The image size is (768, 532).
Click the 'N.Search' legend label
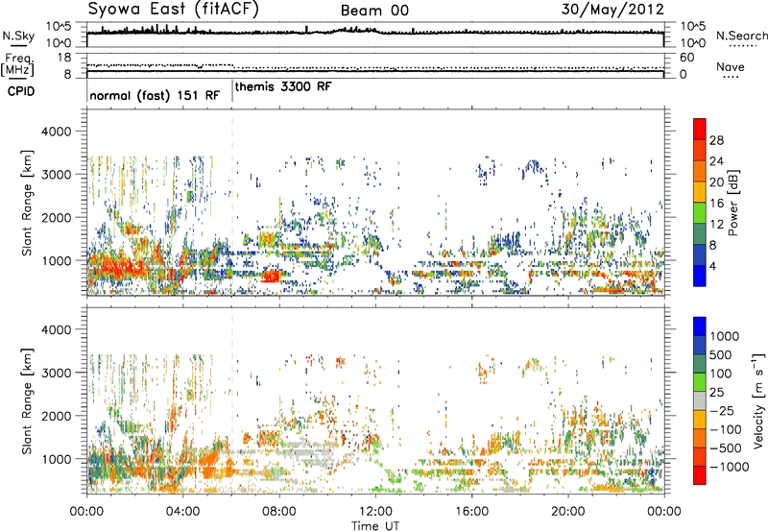742,36
